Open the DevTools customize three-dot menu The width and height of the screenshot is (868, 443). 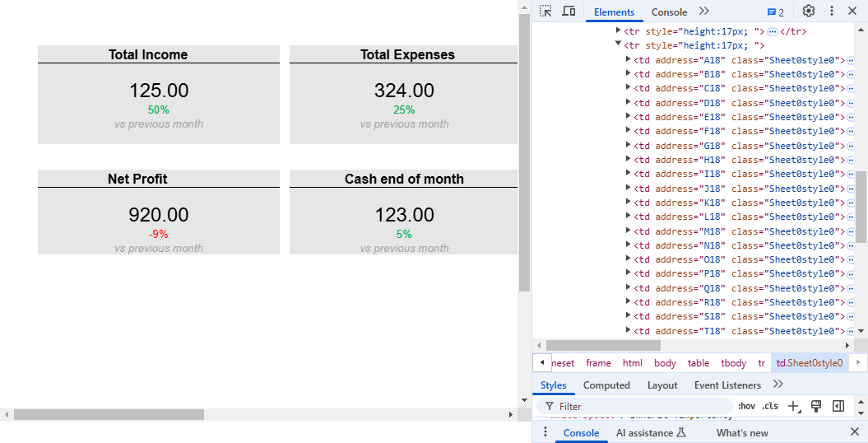832,12
